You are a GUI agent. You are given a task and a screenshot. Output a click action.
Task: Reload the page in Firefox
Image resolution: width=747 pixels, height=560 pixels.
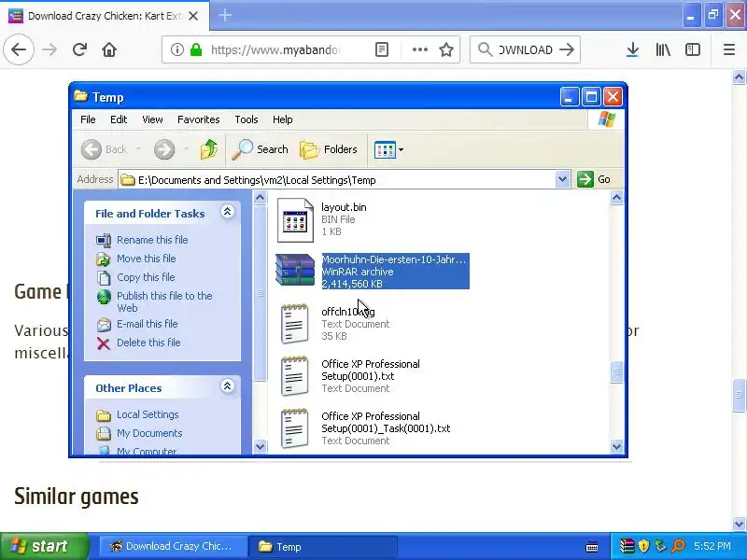click(79, 49)
